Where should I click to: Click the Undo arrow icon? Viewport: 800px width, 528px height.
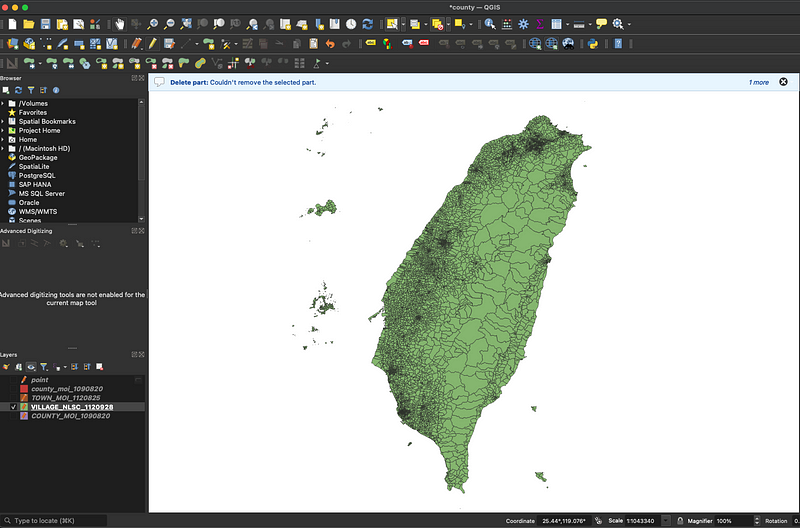pos(329,43)
